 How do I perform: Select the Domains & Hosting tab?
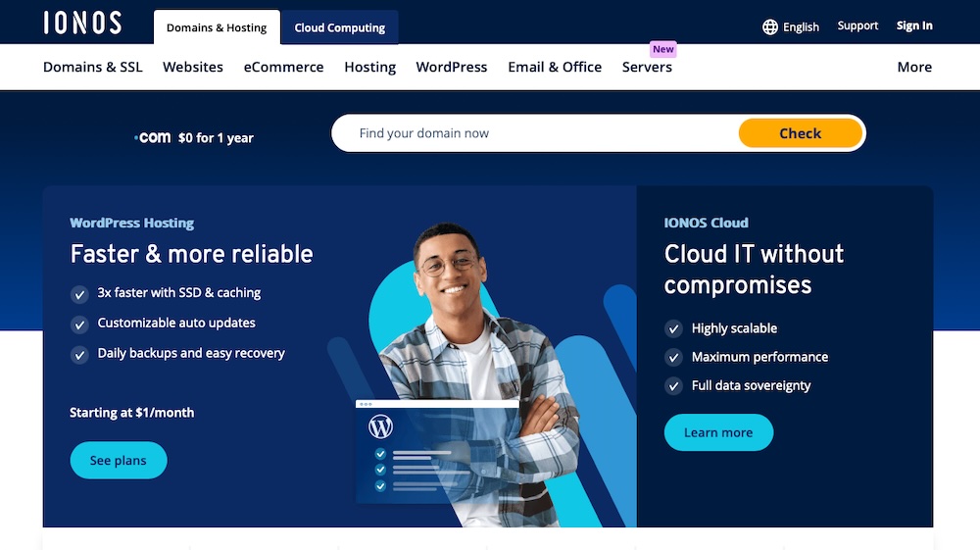click(x=217, y=27)
